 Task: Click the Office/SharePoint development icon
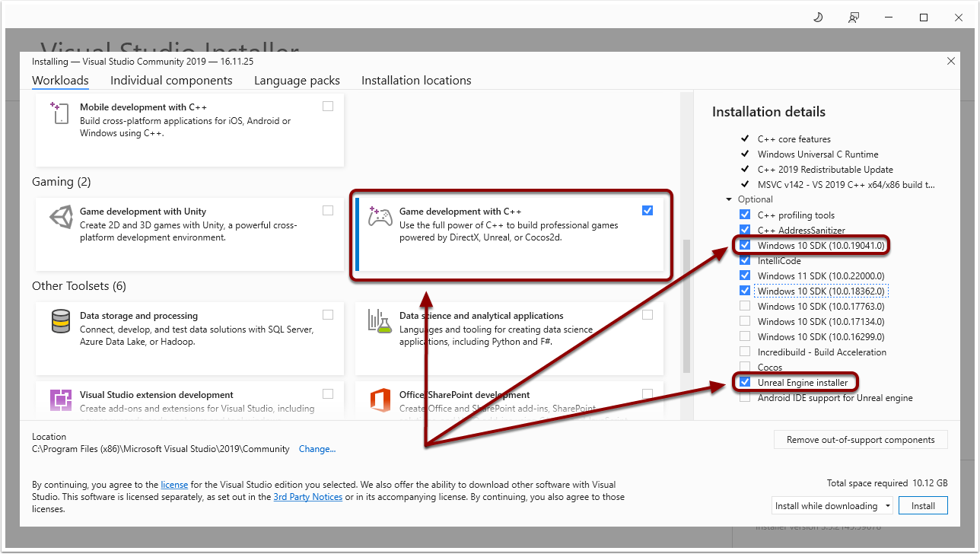point(380,400)
